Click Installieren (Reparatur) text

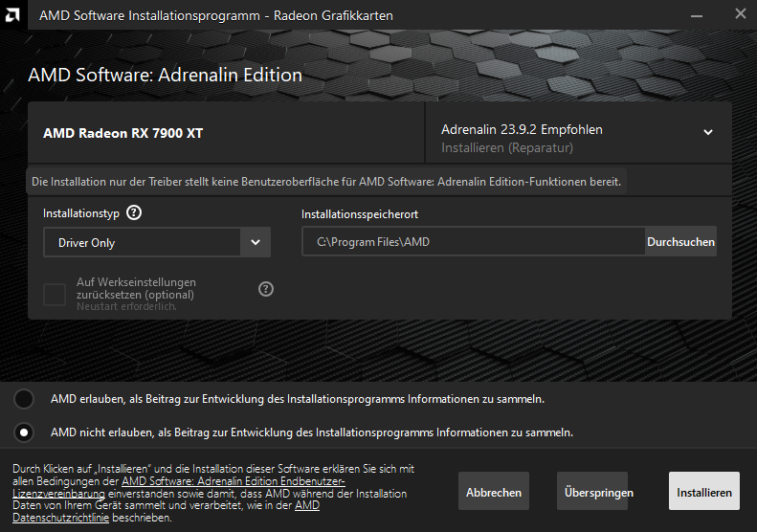coord(507,147)
